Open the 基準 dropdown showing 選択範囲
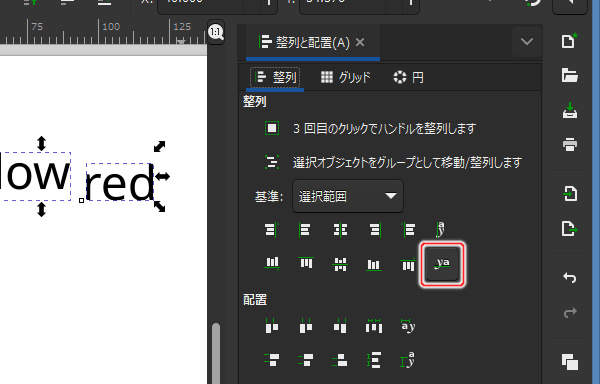The height and width of the screenshot is (384, 600). click(x=347, y=196)
